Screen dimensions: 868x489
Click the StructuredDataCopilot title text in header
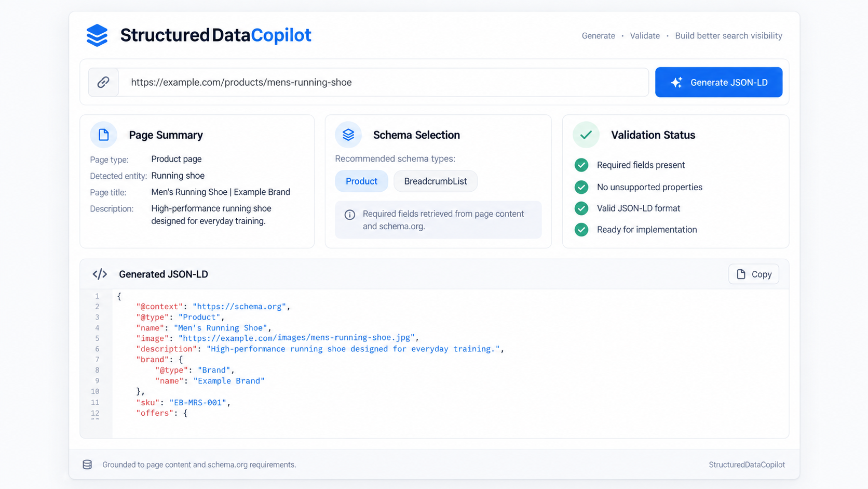coord(215,35)
